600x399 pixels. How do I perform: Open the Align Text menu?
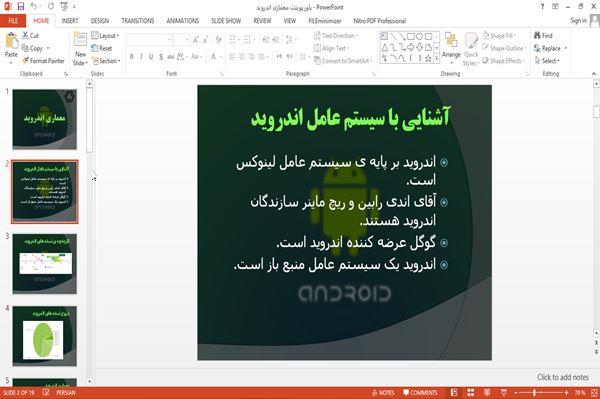pos(331,48)
